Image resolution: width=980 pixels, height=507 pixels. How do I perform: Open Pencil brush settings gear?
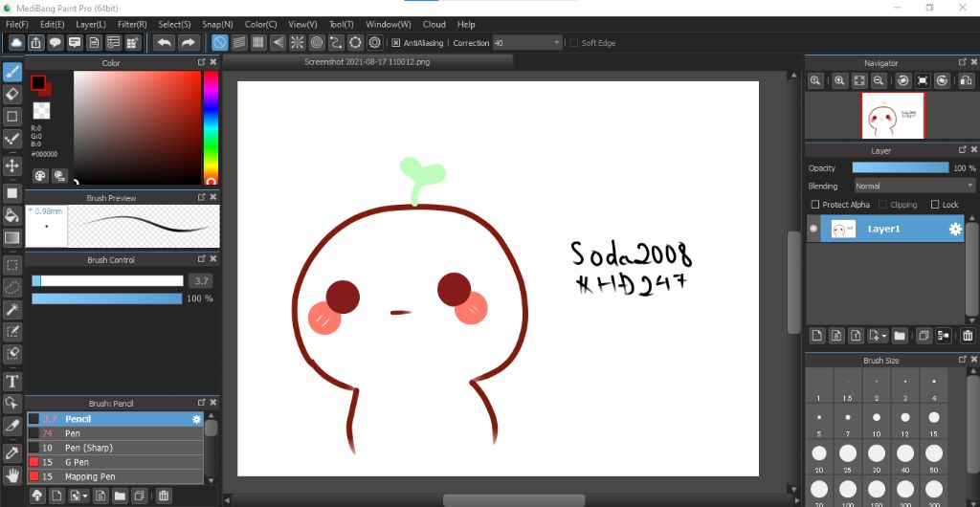tap(196, 420)
